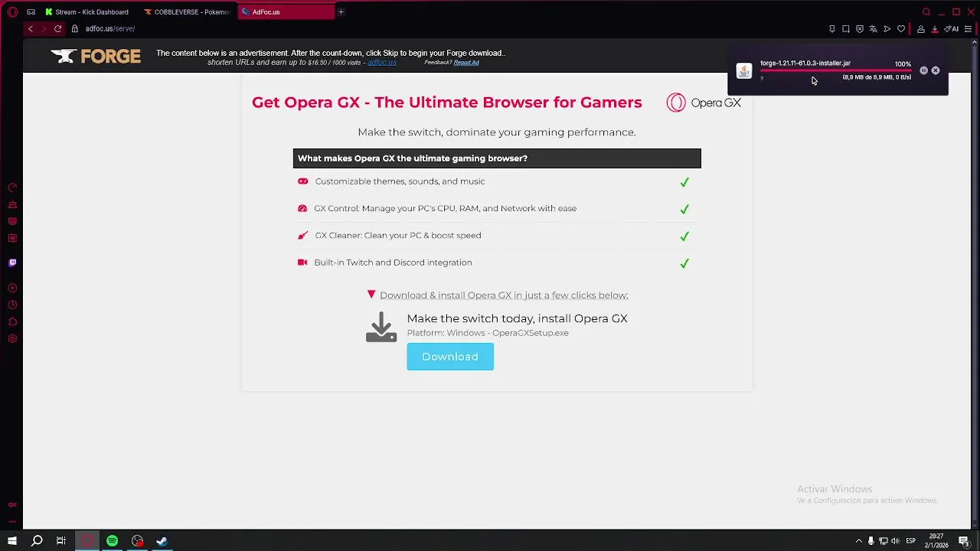This screenshot has height=551, width=980.
Task: Open the AI assistant button
Action: [952, 29]
